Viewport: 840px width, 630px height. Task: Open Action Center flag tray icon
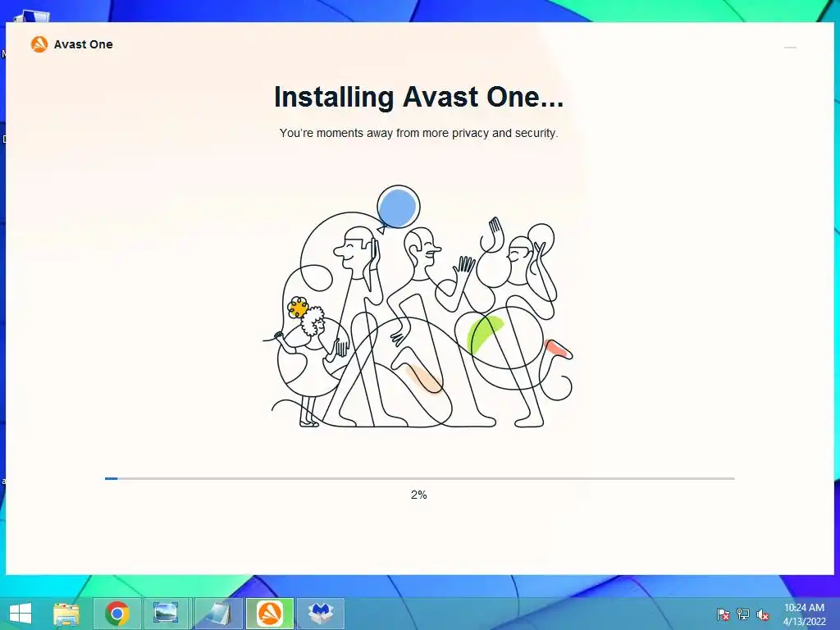click(723, 614)
